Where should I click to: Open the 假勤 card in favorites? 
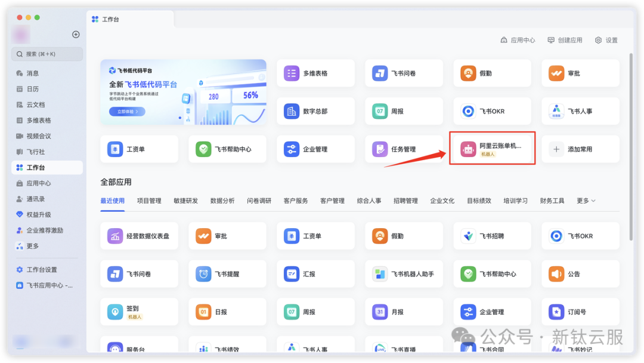pyautogui.click(x=492, y=73)
